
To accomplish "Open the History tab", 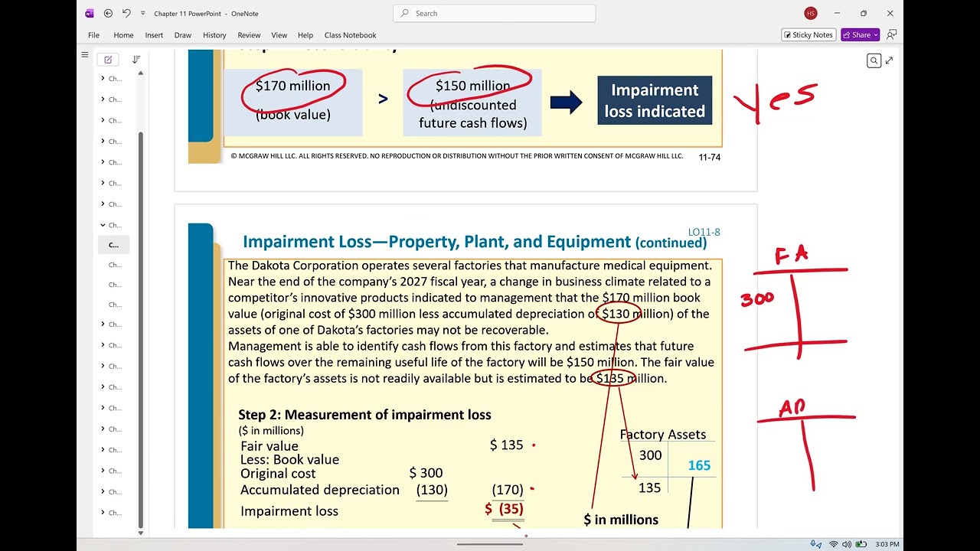I will (x=214, y=35).
